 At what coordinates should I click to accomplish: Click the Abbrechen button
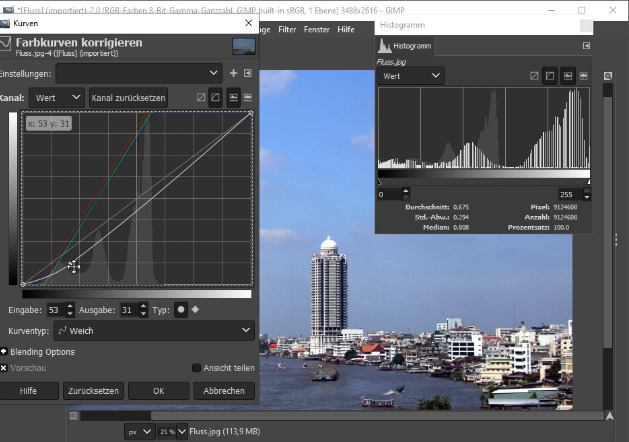pos(224,391)
